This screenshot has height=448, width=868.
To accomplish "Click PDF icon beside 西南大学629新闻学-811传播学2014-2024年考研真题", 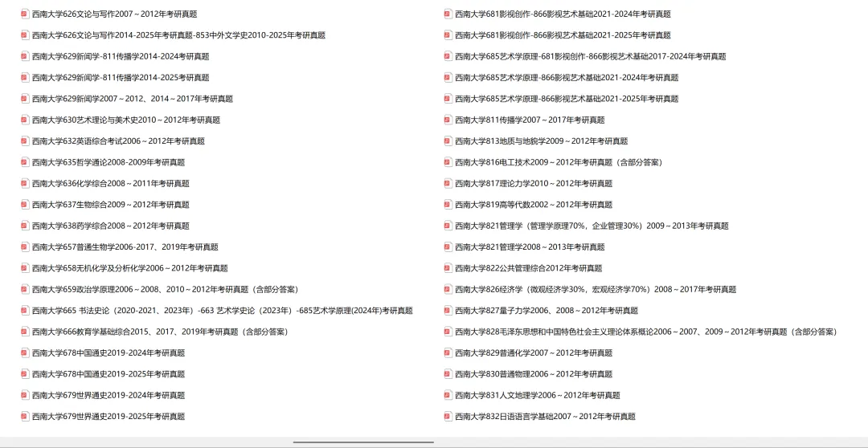I will point(24,56).
